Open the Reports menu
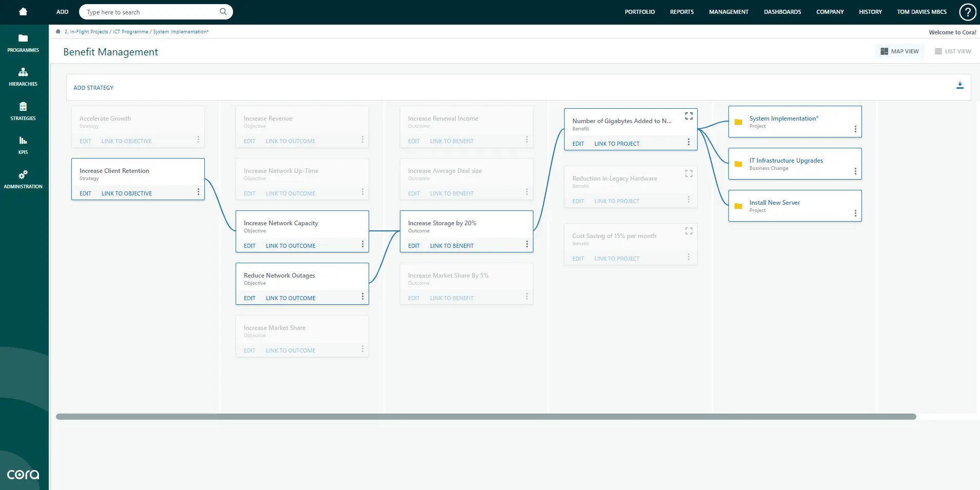 (682, 12)
